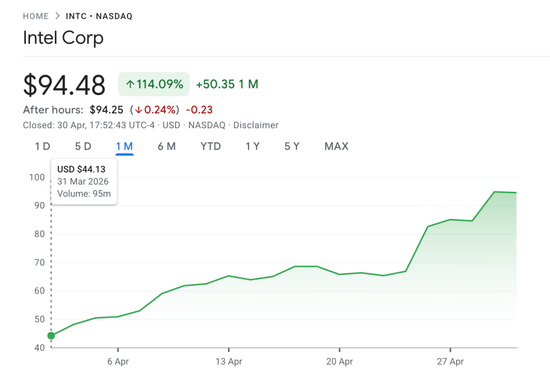This screenshot has height=379, width=550.
Task: Click the USD $44.13 tooltip value
Action: 81,169
